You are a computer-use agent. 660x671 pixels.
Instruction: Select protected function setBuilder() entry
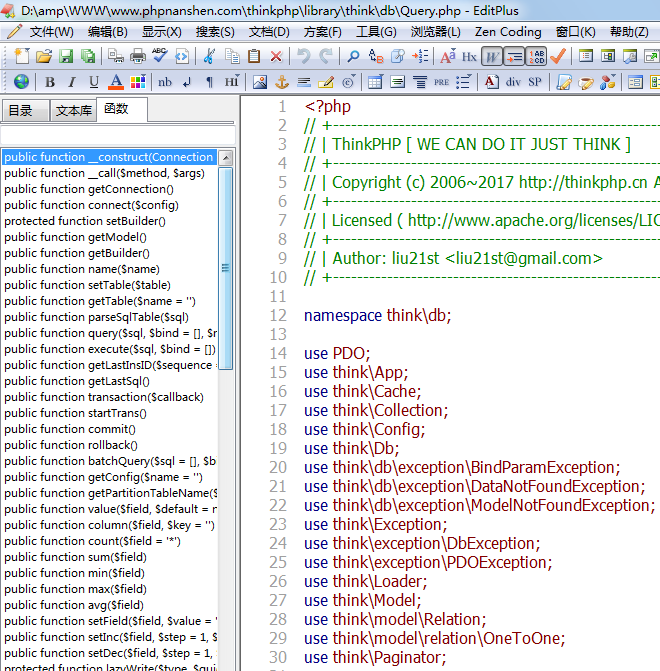point(109,221)
